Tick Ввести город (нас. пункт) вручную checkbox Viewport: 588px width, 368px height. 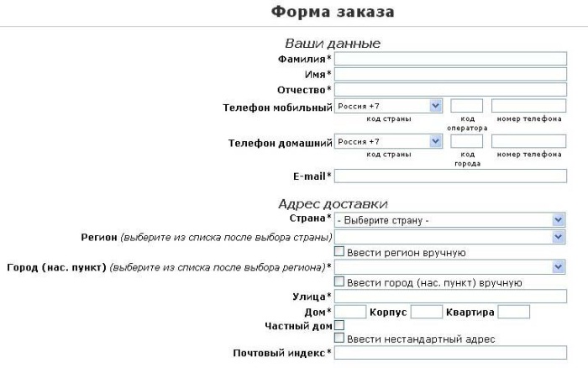click(339, 281)
